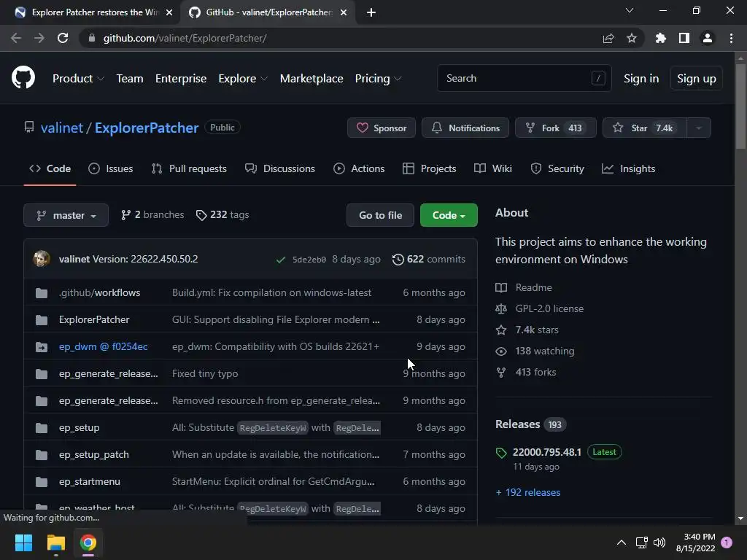Open the .github/workflows folder
This screenshot has height=560, width=747.
pyautogui.click(x=99, y=292)
